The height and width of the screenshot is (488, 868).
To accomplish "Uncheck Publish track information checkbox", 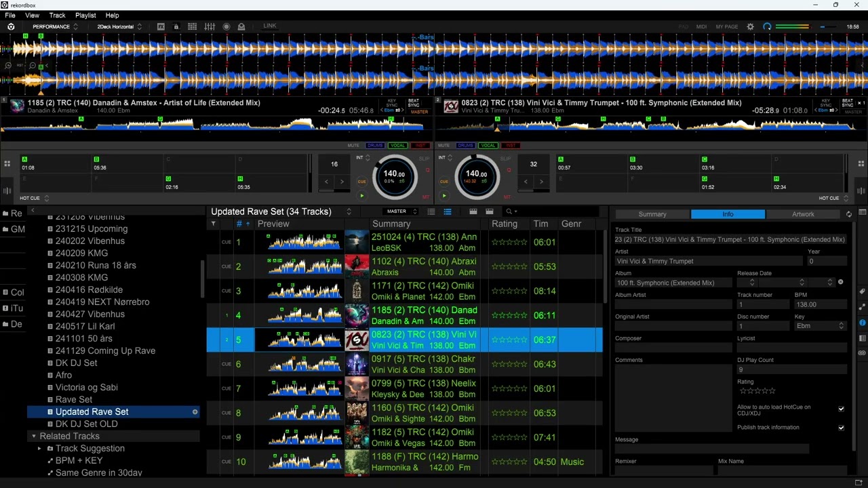I will (x=841, y=428).
